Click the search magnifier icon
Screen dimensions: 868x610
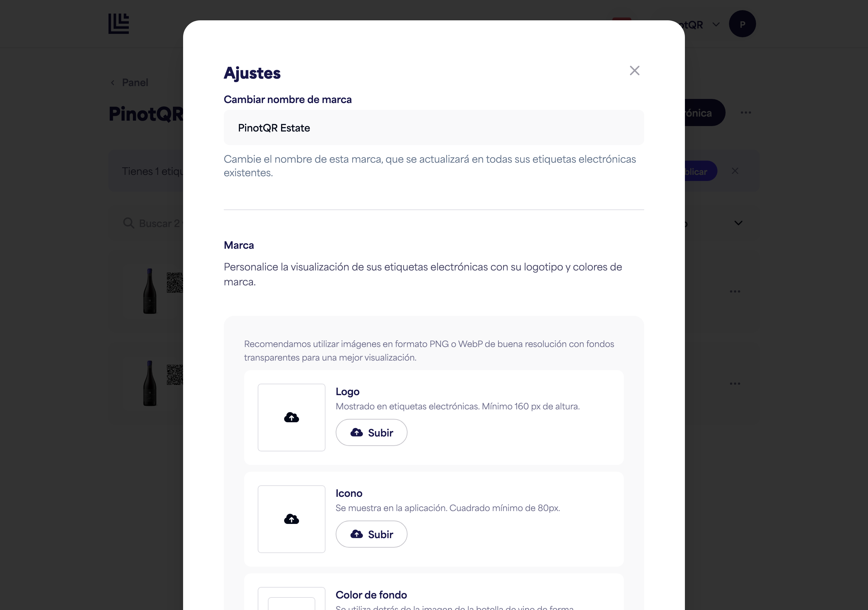129,223
